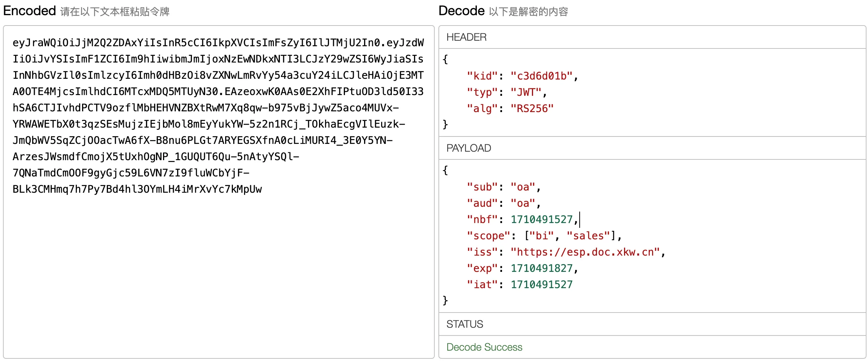Viewport: 868px width, 361px height.
Task: Click the Encoded heading
Action: pos(30,11)
